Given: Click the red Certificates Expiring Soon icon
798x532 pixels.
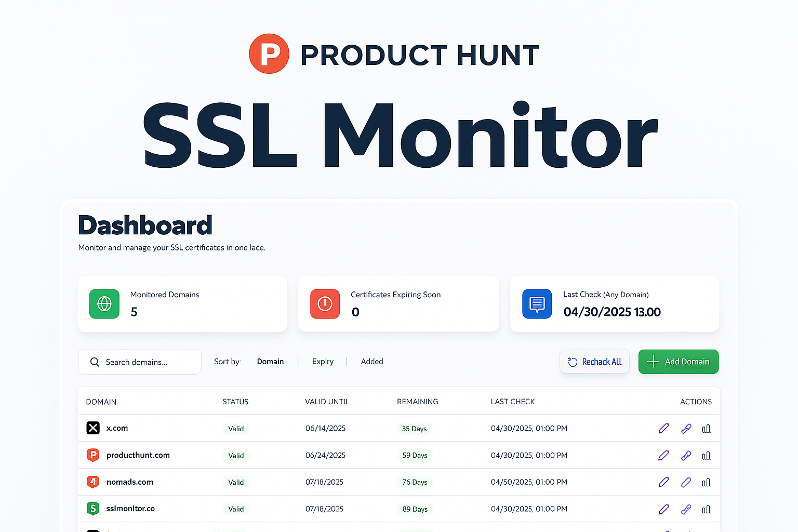Looking at the screenshot, I should click(x=325, y=304).
